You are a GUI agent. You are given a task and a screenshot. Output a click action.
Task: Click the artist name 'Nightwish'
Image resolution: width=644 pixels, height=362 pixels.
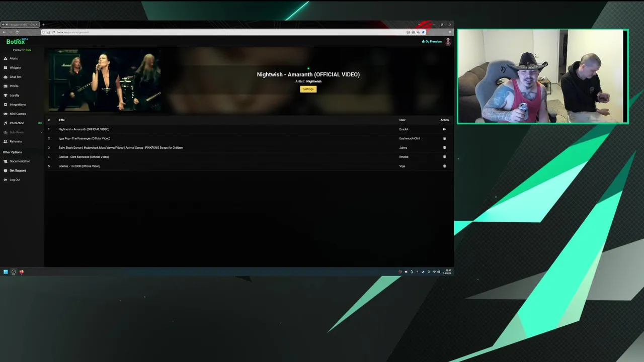click(x=314, y=81)
